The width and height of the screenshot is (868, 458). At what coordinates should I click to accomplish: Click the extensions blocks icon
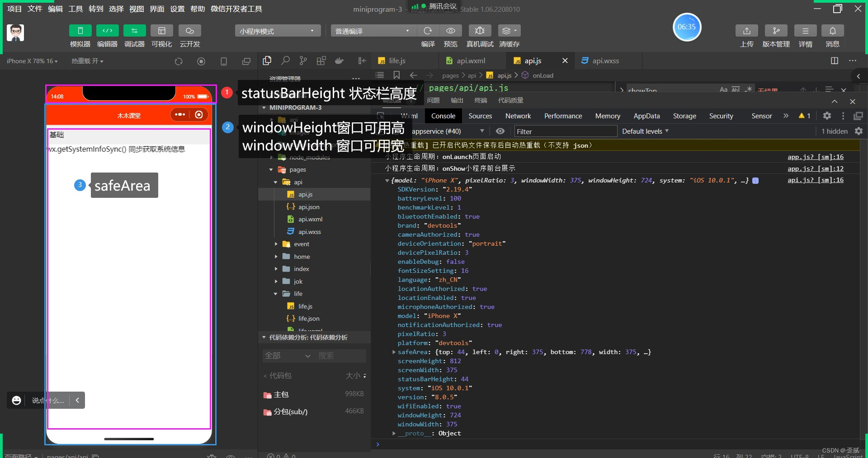click(x=321, y=61)
